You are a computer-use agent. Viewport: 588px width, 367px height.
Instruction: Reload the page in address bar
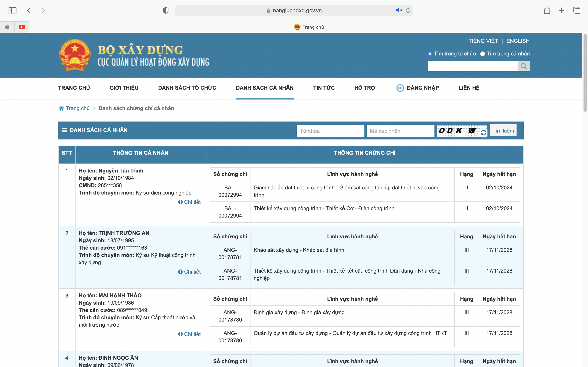pos(408,10)
